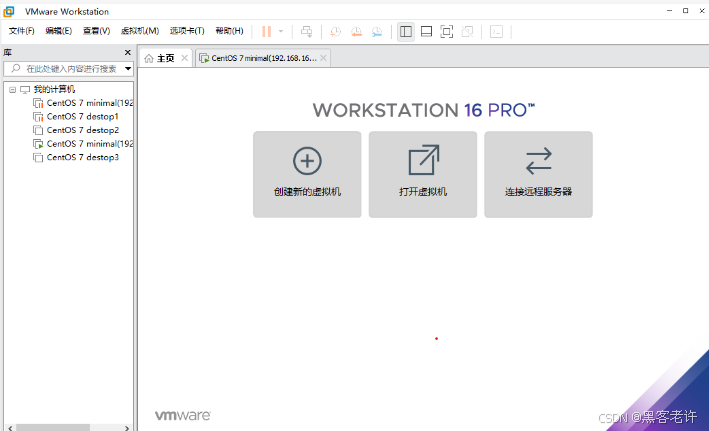This screenshot has width=709, height=431.
Task: Select the running CentOS 7 minimal VM
Action: 90,144
